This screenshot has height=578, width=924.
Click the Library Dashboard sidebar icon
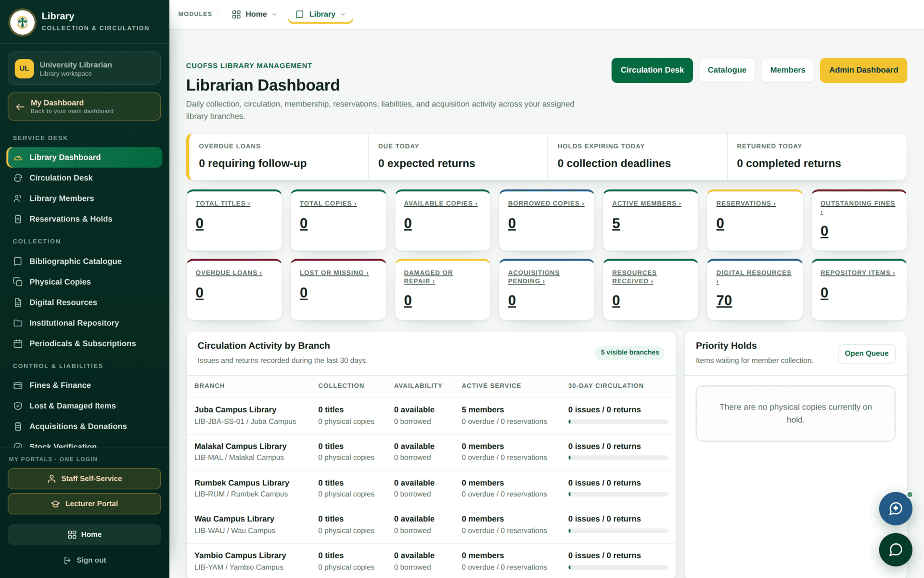tap(18, 158)
